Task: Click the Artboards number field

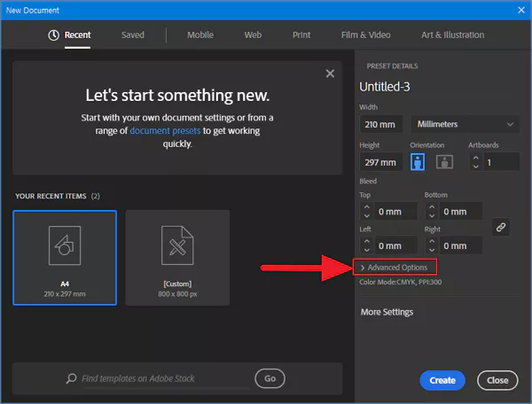Action: 502,162
